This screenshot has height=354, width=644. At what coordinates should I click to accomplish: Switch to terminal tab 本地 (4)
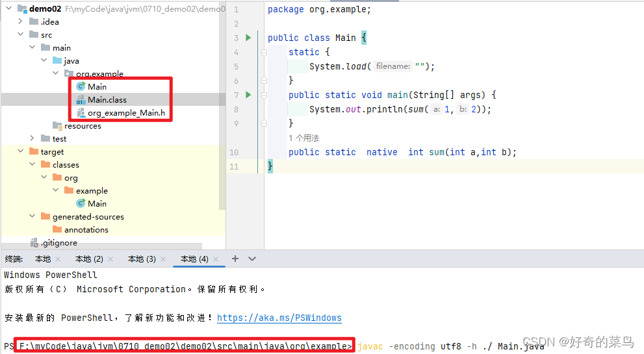194,259
